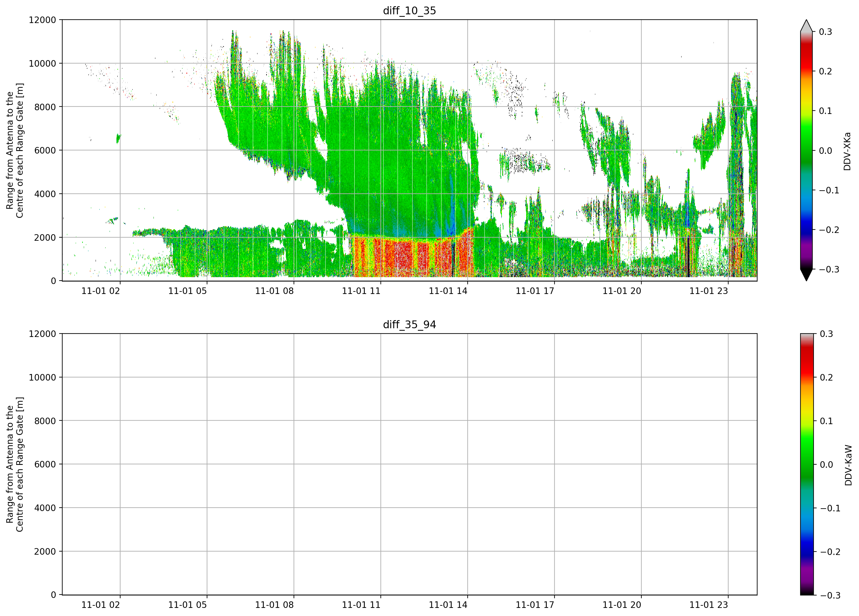Click the DDV-XKa colorbar gradient
The width and height of the screenshot is (859, 616).
pyautogui.click(x=806, y=150)
